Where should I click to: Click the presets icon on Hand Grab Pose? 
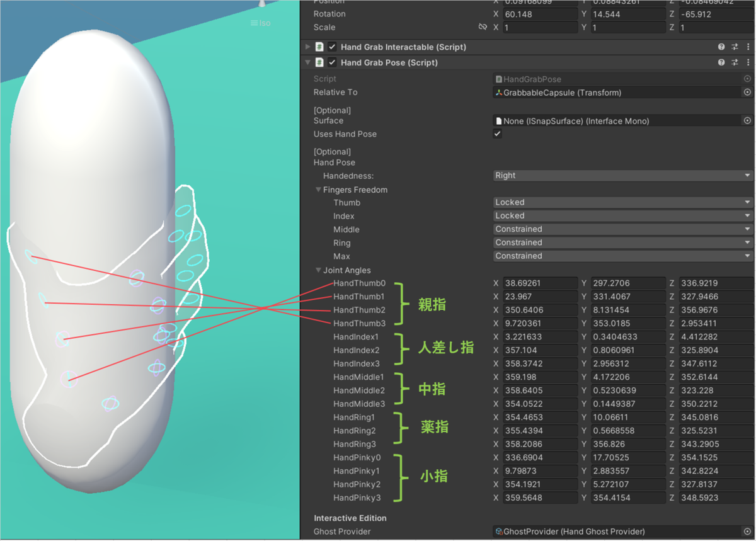(735, 62)
